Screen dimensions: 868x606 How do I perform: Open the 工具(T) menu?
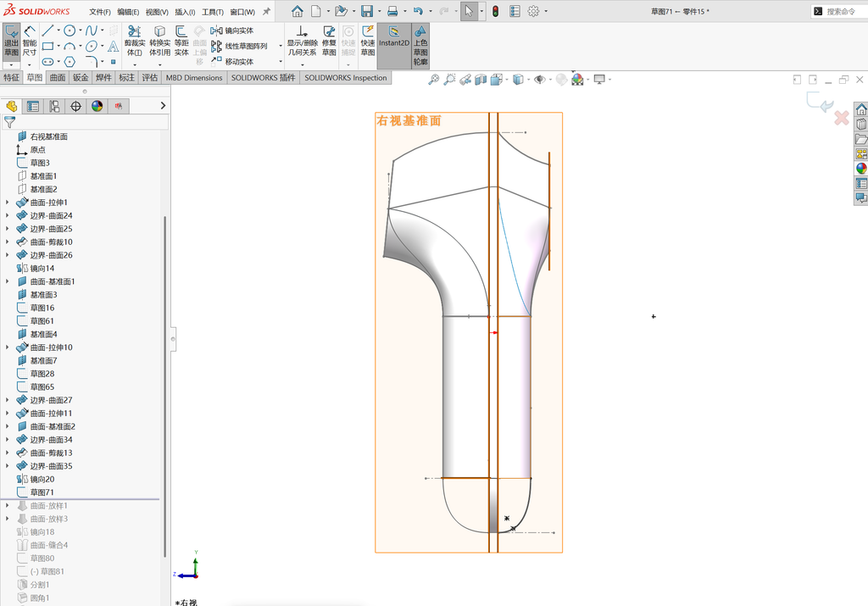tap(213, 12)
